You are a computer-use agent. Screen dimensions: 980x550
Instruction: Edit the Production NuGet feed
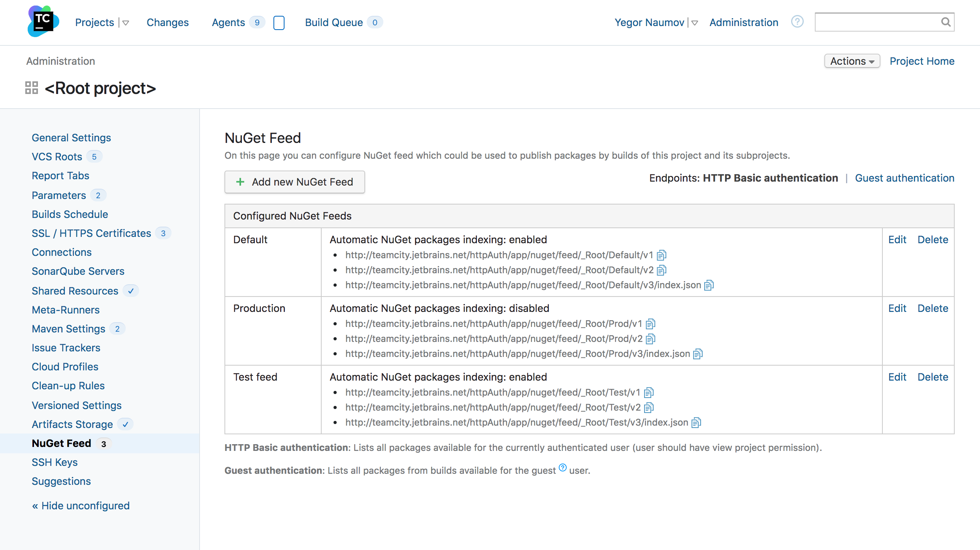click(x=897, y=308)
